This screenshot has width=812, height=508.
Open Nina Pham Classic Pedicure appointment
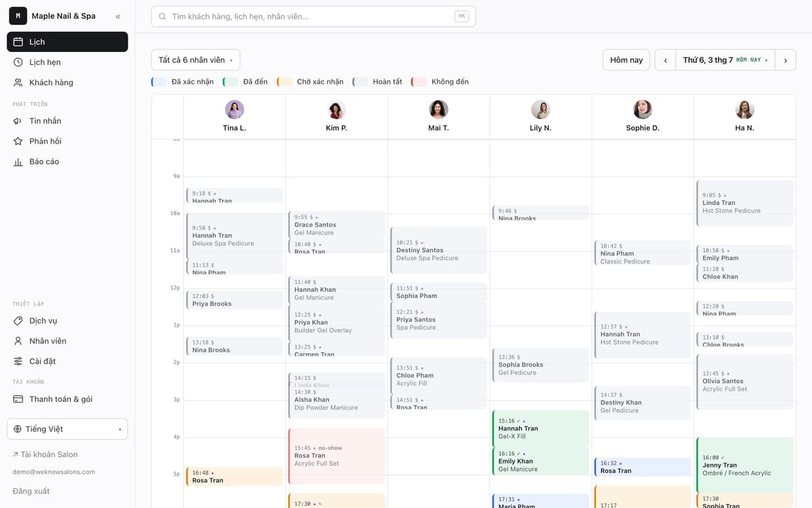(x=643, y=253)
